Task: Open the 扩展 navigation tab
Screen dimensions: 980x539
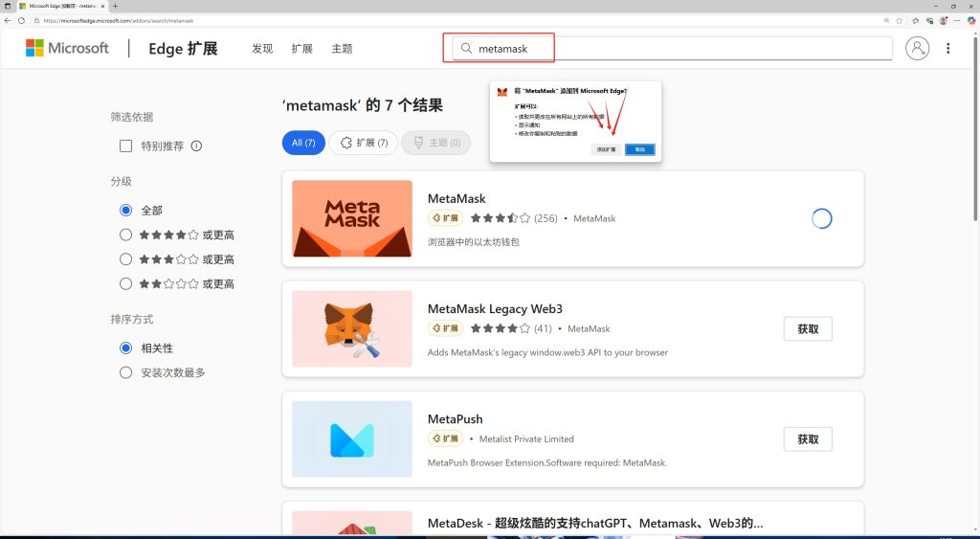Action: pos(301,49)
